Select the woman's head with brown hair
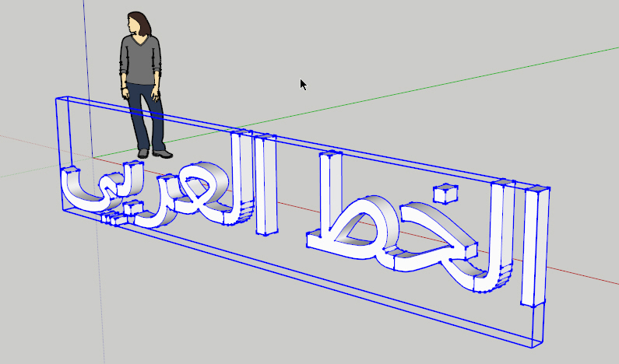The height and width of the screenshot is (364, 619). point(139,23)
